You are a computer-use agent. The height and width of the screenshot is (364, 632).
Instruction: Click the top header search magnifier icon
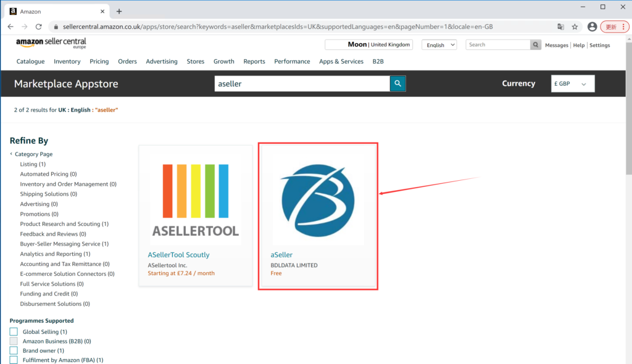click(535, 45)
